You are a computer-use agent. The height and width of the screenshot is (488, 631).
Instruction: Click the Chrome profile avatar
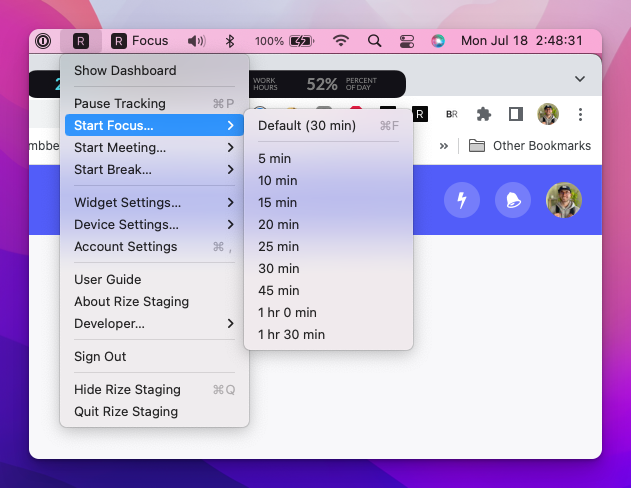click(x=548, y=114)
